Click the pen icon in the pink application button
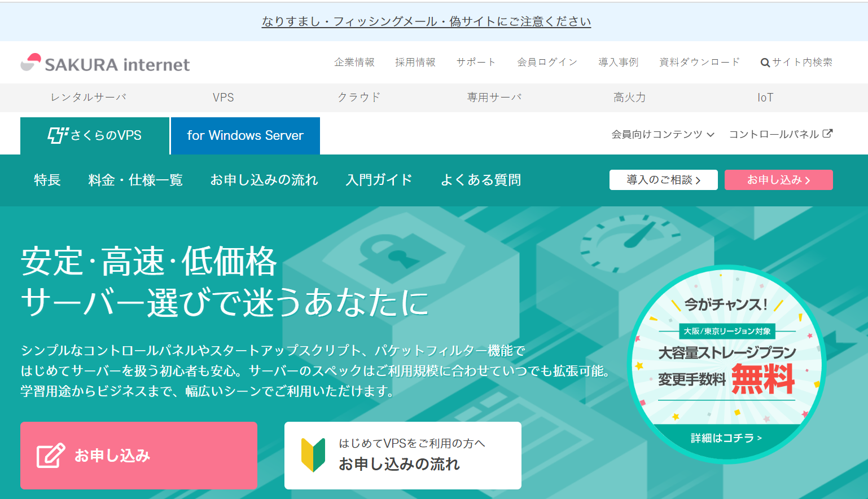 (50, 454)
